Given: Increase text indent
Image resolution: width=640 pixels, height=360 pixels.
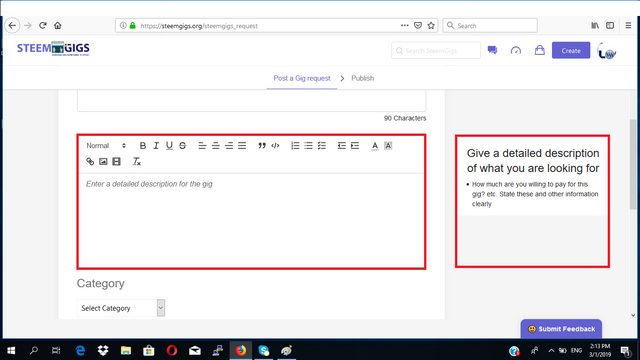Looking at the screenshot, I should click(355, 145).
